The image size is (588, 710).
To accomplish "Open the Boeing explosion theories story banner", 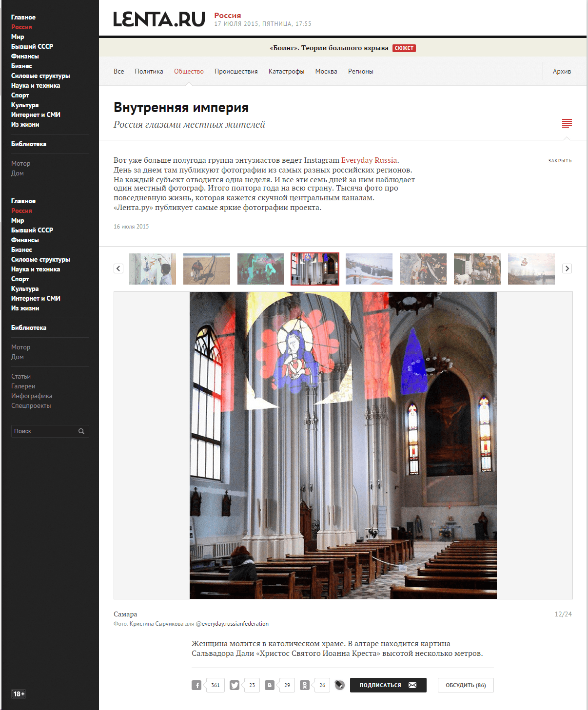I will click(x=329, y=48).
